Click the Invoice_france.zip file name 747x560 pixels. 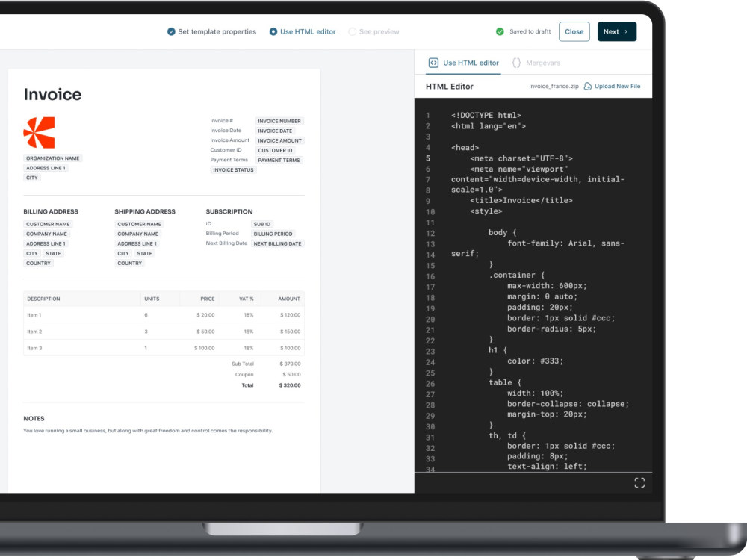pos(554,86)
